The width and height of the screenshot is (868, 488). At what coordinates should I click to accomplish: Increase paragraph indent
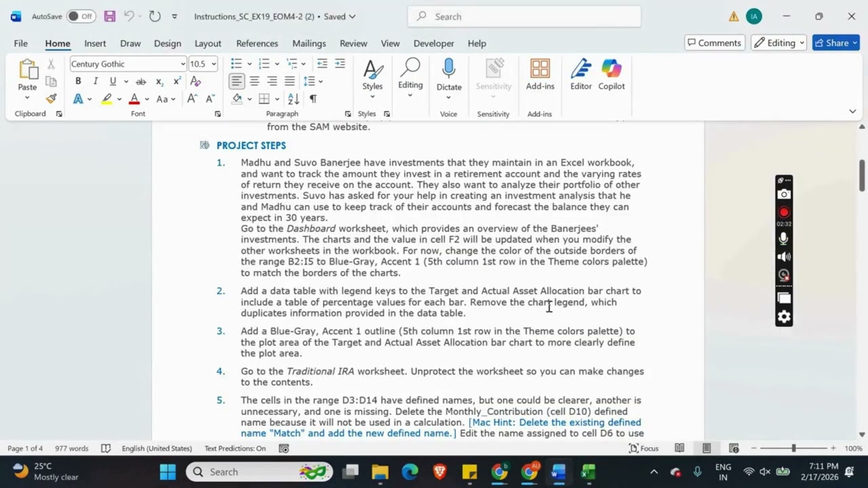pos(340,64)
